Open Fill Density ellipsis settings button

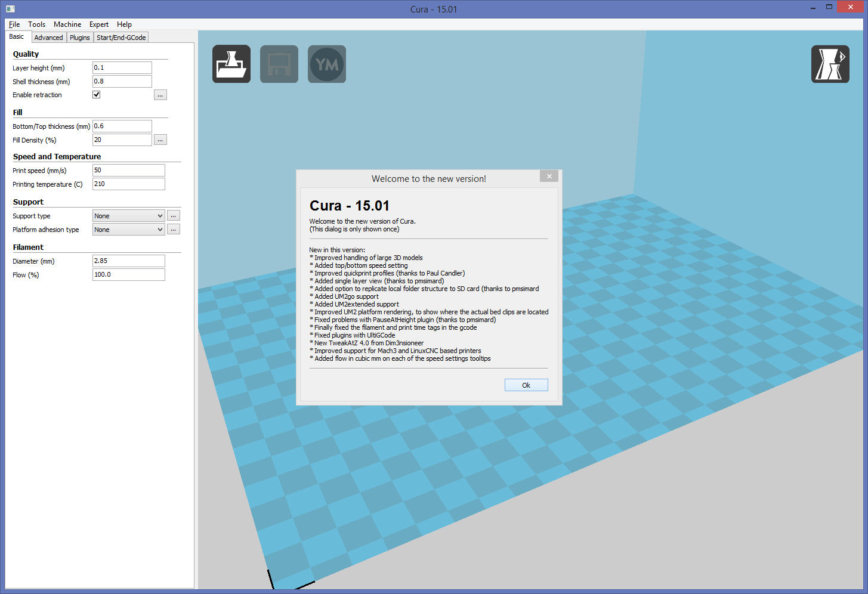pyautogui.click(x=160, y=140)
